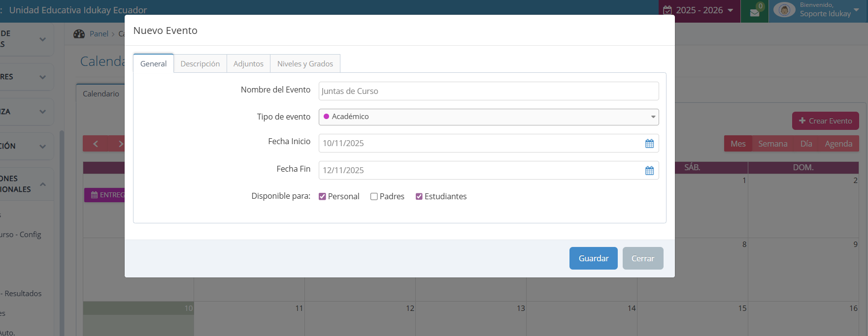868x336 pixels.
Task: Open the Fecha Fin calendar picker icon
Action: (x=649, y=170)
